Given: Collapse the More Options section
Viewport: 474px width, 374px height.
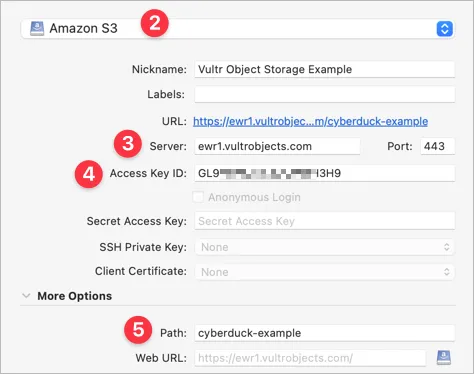Looking at the screenshot, I should 26,296.
